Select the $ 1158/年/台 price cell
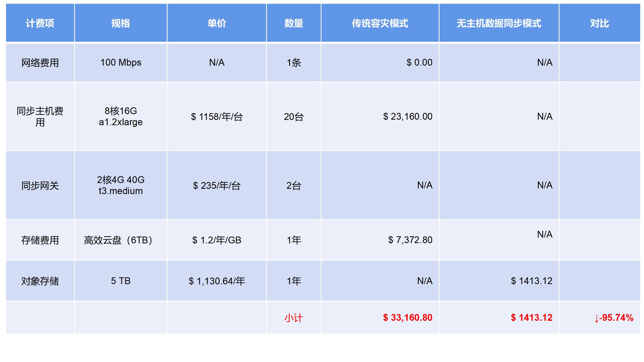The width and height of the screenshot is (644, 362). click(217, 117)
